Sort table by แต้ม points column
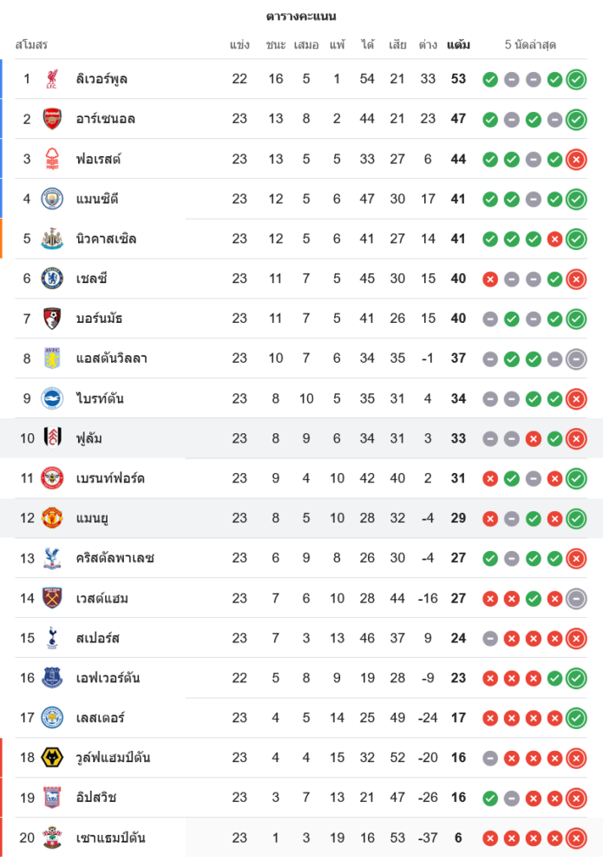This screenshot has height=868, width=603. 458,44
